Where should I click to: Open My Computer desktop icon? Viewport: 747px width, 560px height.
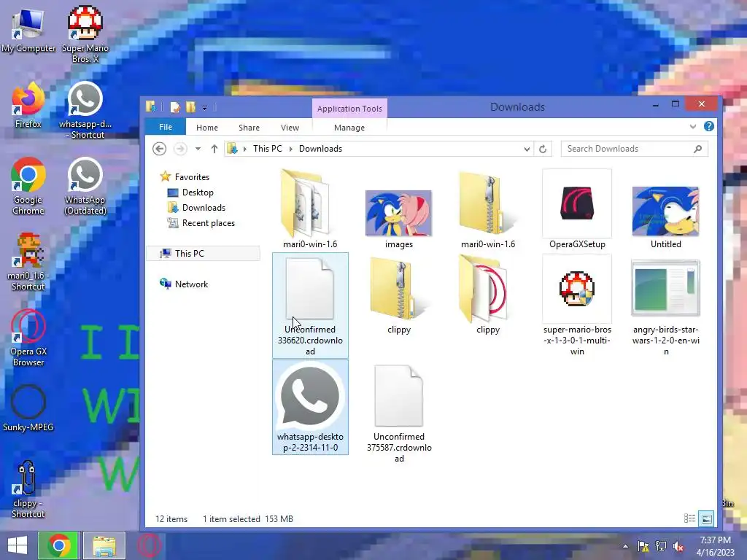pos(28,31)
